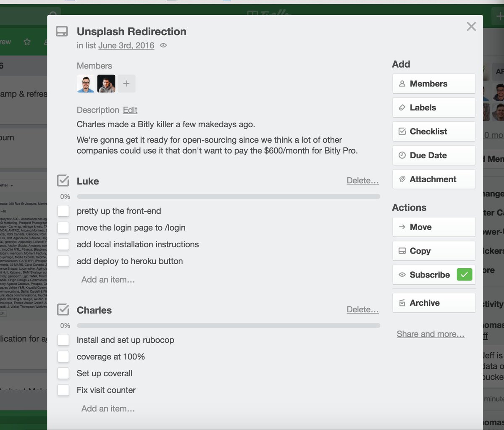504x430 pixels.
Task: Click the Charles checklist title
Action: pos(94,310)
